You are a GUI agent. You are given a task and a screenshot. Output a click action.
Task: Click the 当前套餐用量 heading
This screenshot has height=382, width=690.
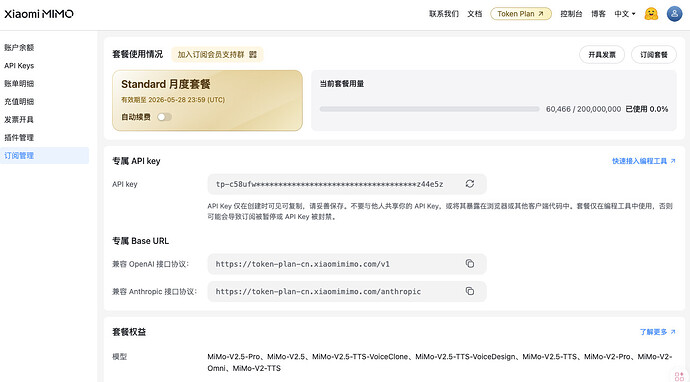click(342, 84)
